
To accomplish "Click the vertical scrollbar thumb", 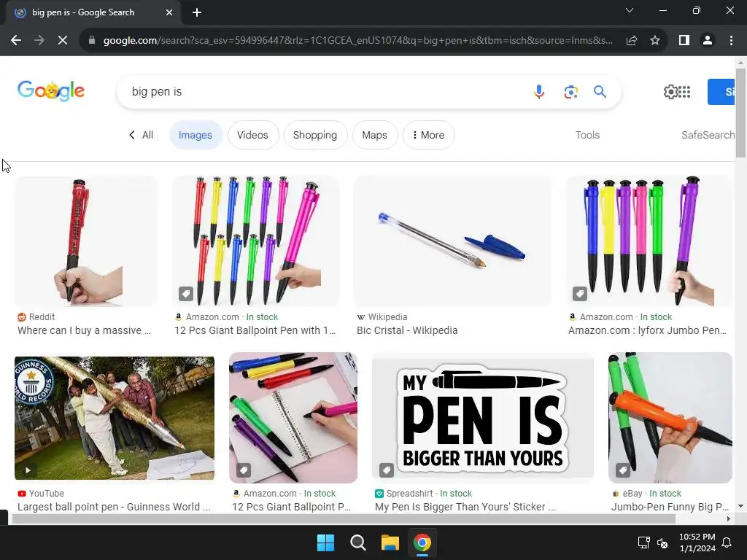I will pyautogui.click(x=740, y=112).
